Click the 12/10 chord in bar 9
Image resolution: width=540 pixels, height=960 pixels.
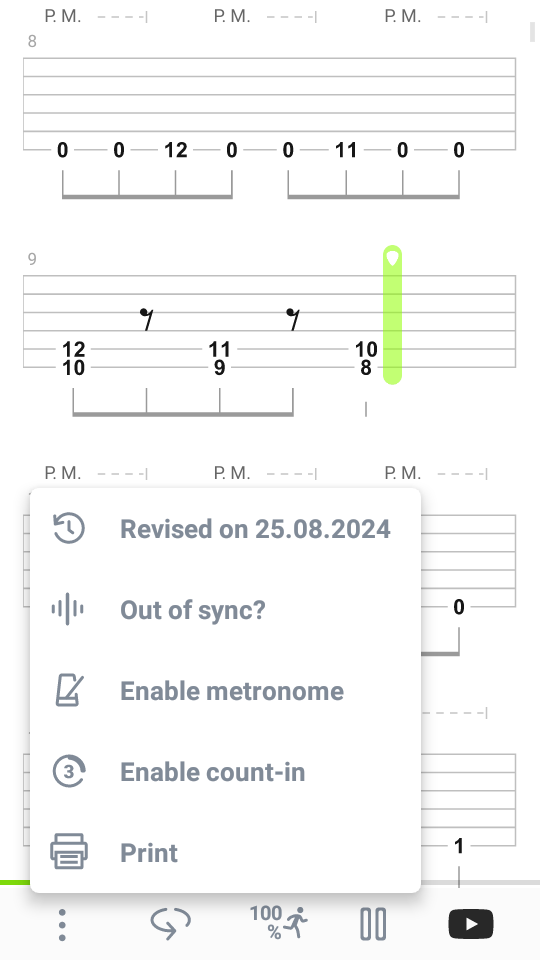coord(73,358)
